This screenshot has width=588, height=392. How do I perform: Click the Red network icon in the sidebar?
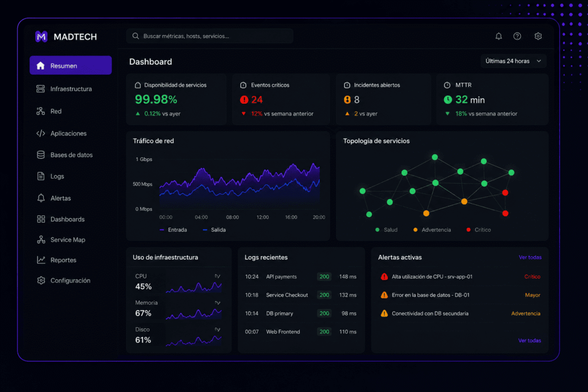point(41,111)
